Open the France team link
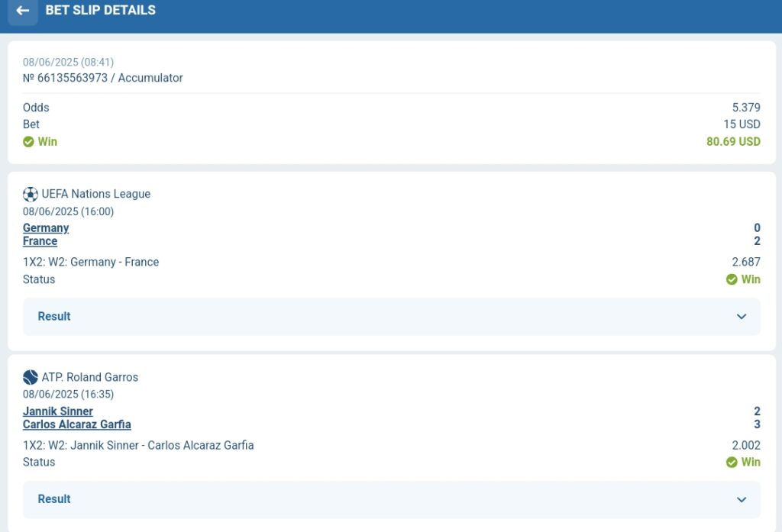The height and width of the screenshot is (532, 782). coord(40,241)
